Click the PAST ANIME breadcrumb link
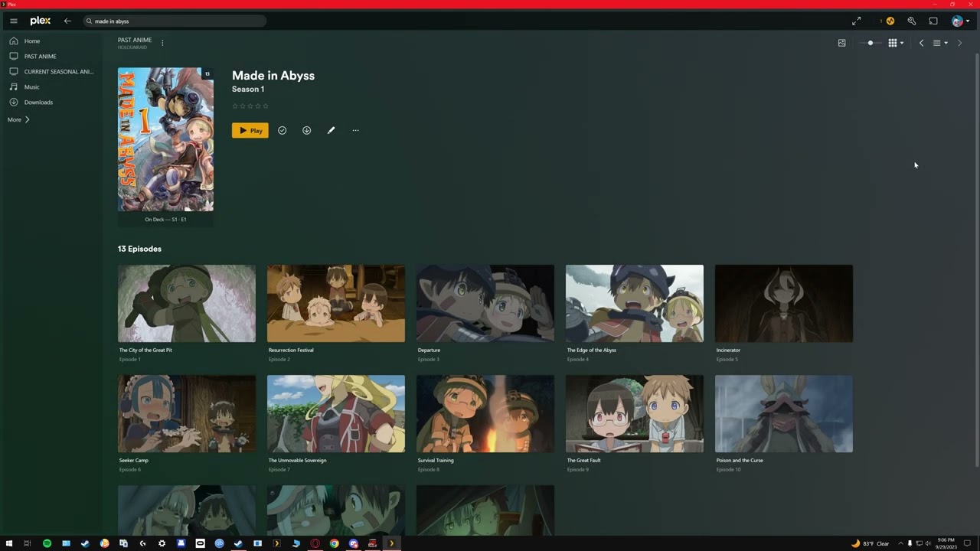This screenshot has height=551, width=980. (135, 40)
